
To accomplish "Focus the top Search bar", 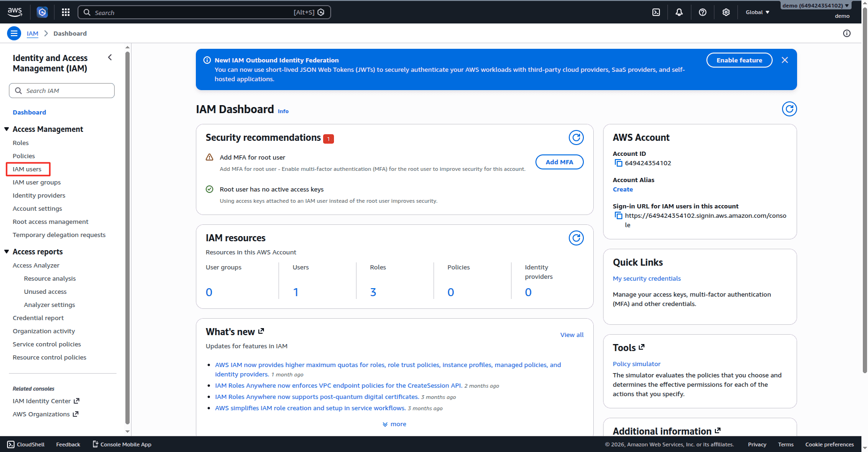I will [x=204, y=12].
